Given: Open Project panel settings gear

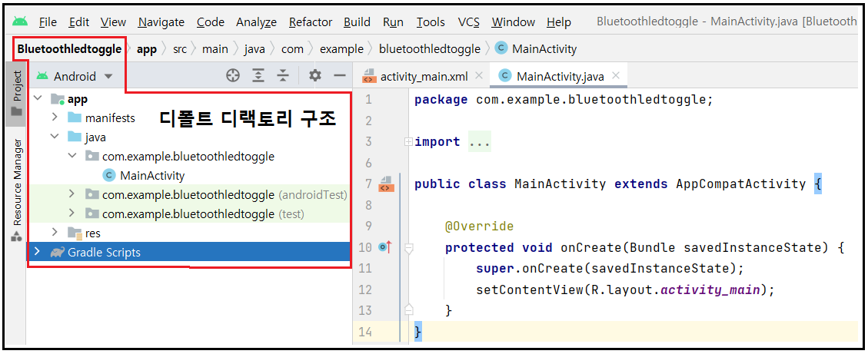Looking at the screenshot, I should pos(315,76).
